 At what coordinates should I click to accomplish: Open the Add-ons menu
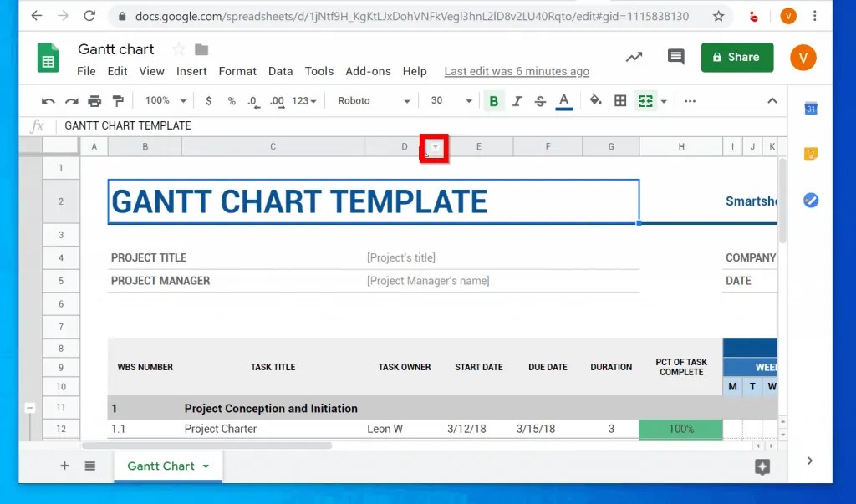click(x=368, y=71)
